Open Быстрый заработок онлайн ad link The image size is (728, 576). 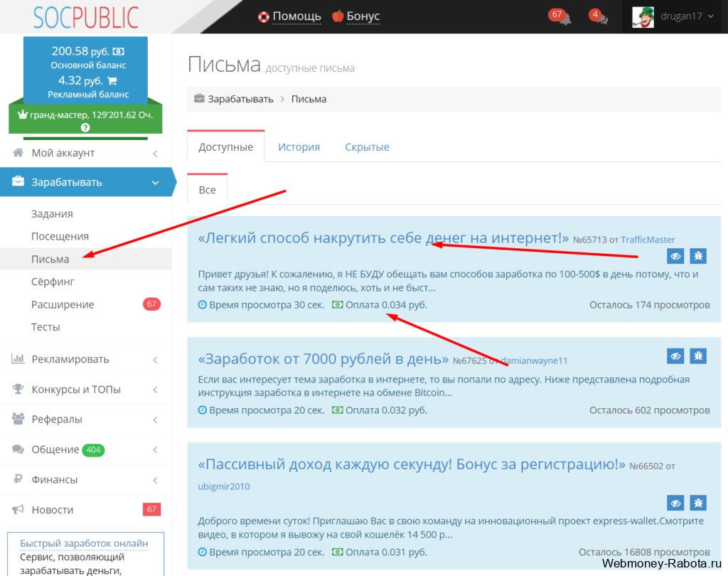point(84,543)
